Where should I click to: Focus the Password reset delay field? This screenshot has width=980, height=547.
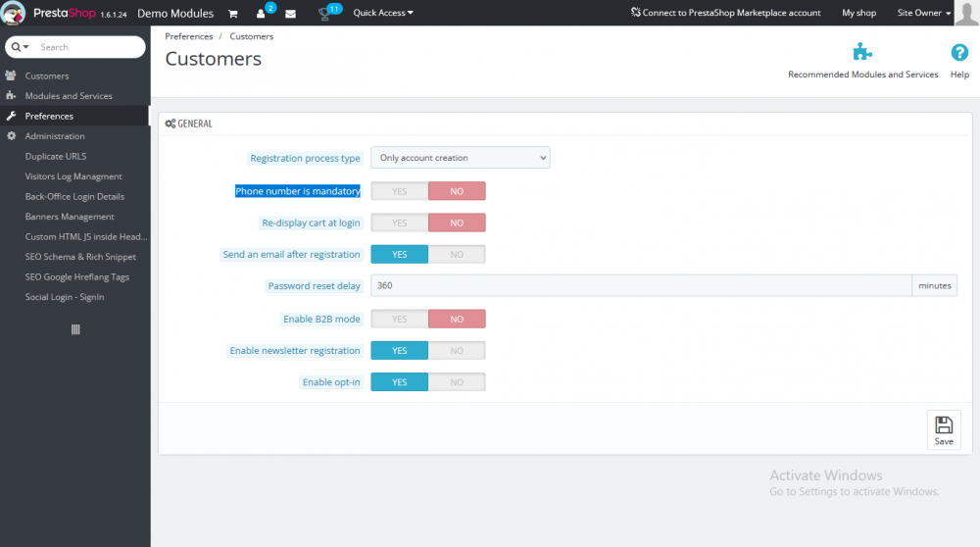point(641,285)
